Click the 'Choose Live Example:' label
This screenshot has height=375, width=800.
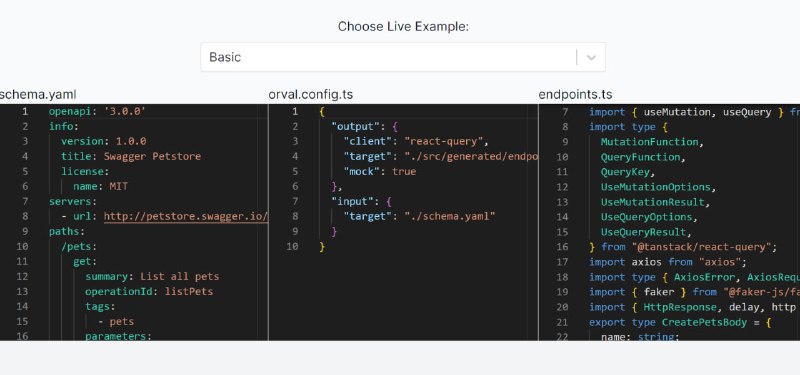(x=403, y=27)
